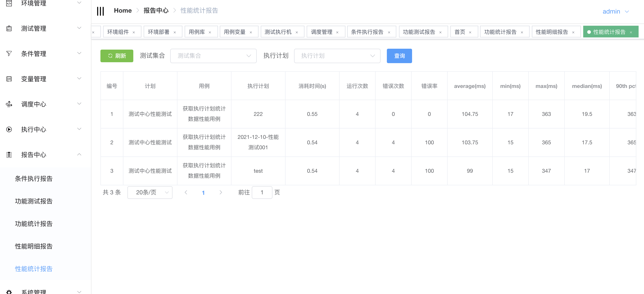644x294 pixels.
Task: Click the 前往 page number input
Action: click(x=262, y=192)
